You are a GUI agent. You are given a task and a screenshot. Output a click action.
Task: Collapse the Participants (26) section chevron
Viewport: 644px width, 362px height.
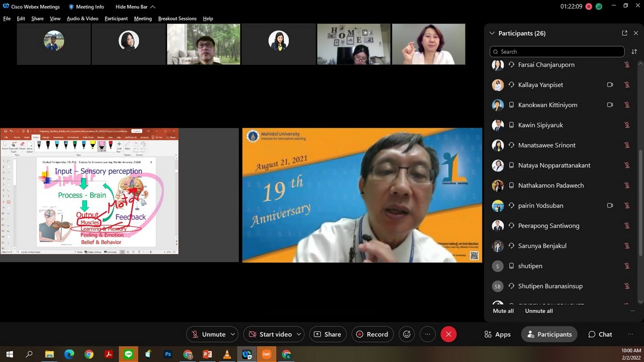[492, 33]
